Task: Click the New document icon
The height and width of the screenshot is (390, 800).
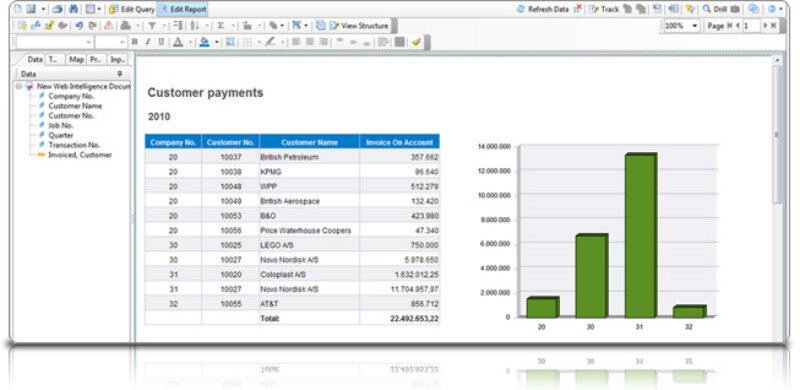Action: point(19,9)
